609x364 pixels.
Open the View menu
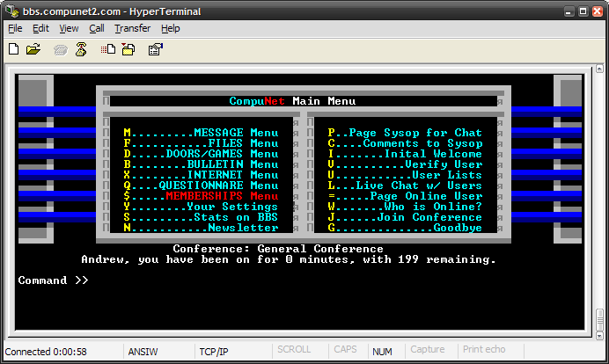point(69,28)
